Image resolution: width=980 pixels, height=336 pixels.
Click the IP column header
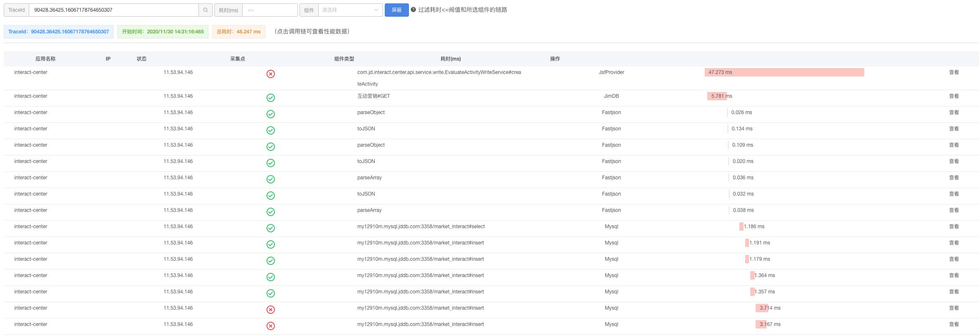108,59
